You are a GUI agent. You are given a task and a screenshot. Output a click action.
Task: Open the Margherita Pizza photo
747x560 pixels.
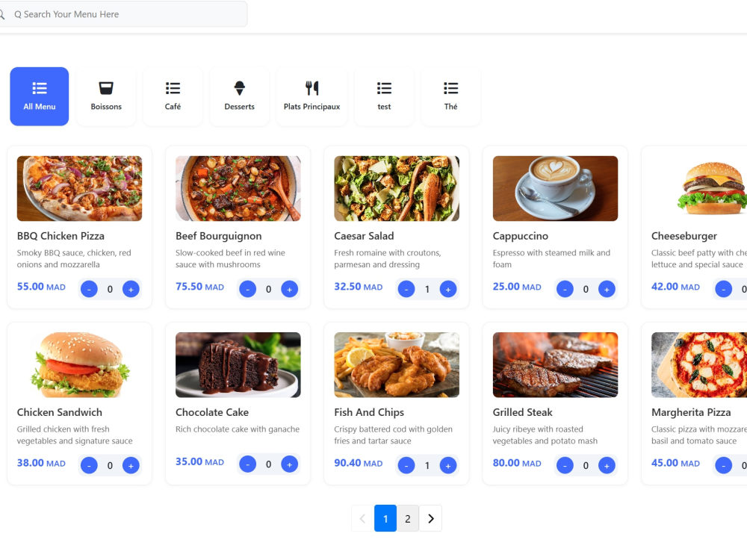pos(699,365)
